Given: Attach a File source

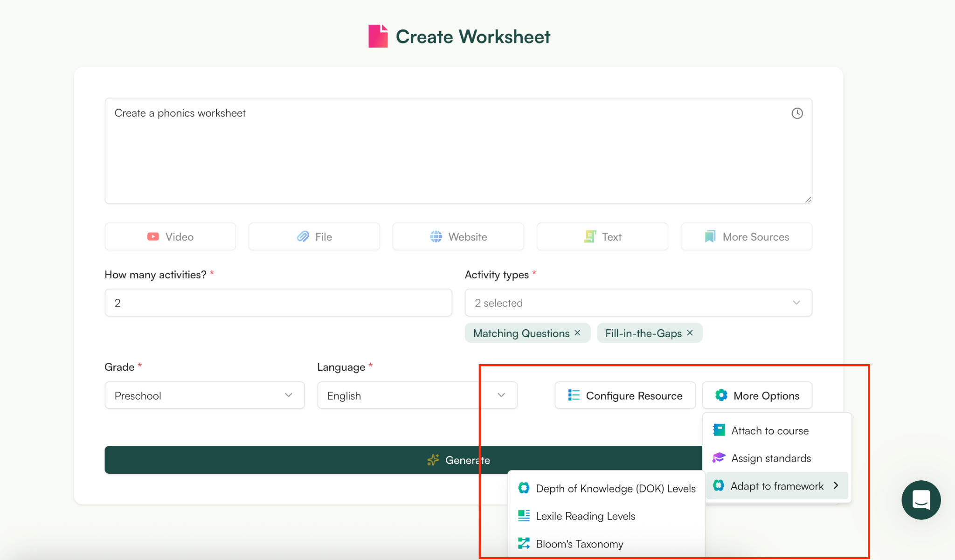Looking at the screenshot, I should [x=314, y=237].
